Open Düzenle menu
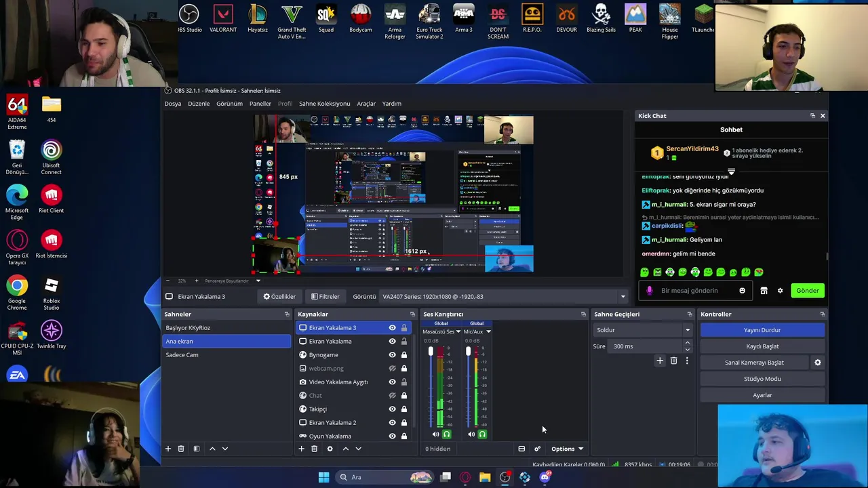 coord(199,104)
